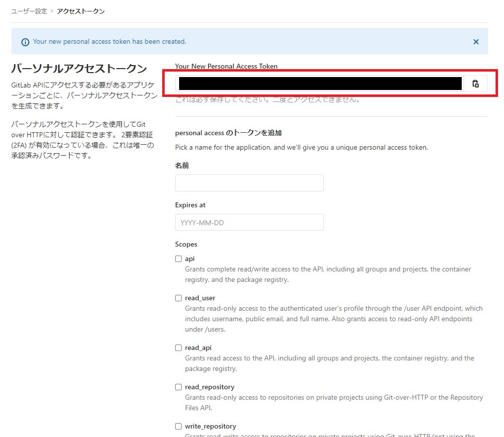Viewport: 504px width, 437px height.
Task: Click the read_repository scope description text
Action: tap(334, 403)
